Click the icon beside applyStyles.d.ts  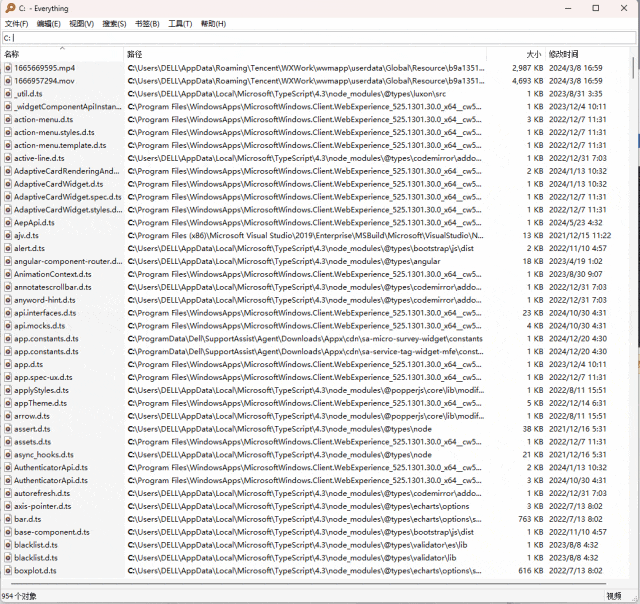click(8, 390)
